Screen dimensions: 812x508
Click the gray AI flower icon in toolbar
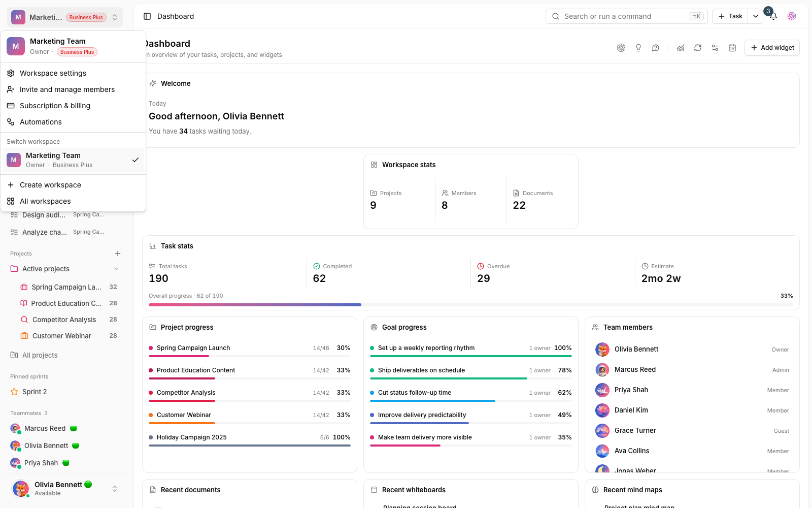(621, 48)
